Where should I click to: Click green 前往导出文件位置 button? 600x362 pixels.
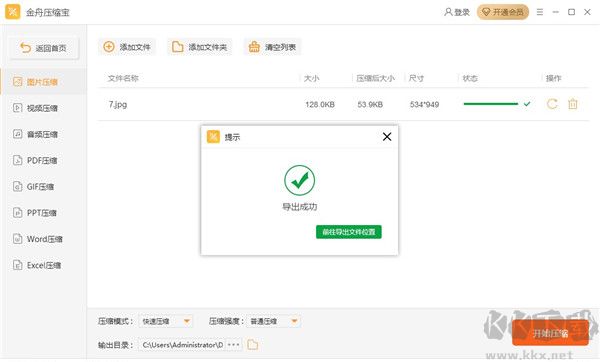(349, 232)
